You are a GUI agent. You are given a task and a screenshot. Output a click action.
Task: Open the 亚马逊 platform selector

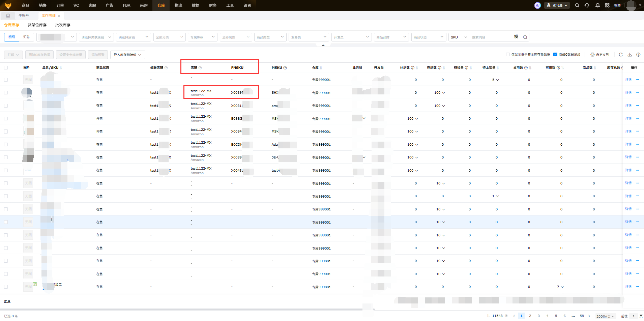coord(557,5)
